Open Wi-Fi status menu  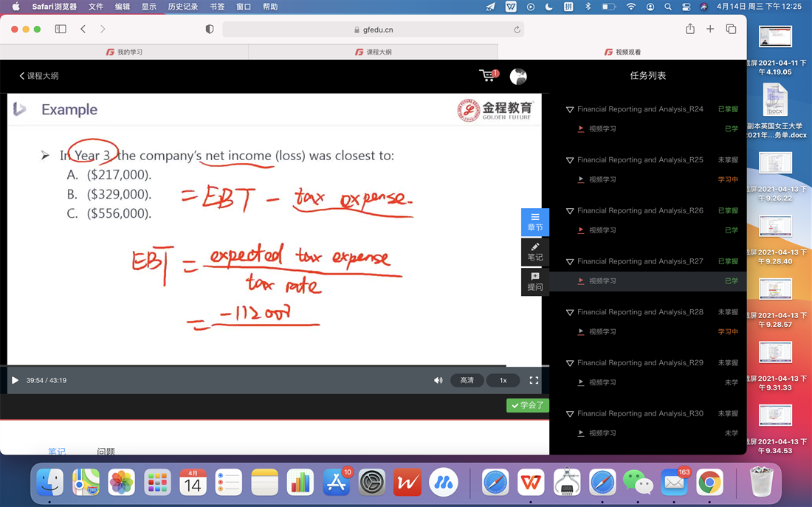point(630,7)
